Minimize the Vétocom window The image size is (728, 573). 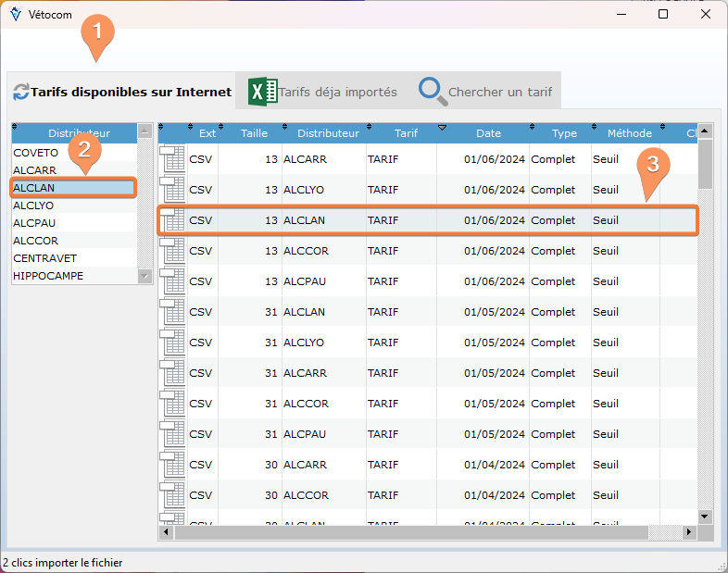[x=621, y=14]
